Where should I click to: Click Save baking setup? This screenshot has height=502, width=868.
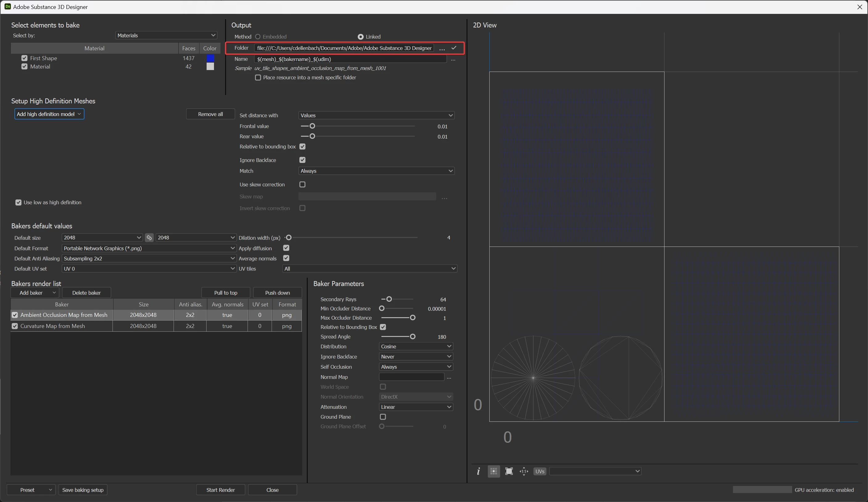point(83,490)
